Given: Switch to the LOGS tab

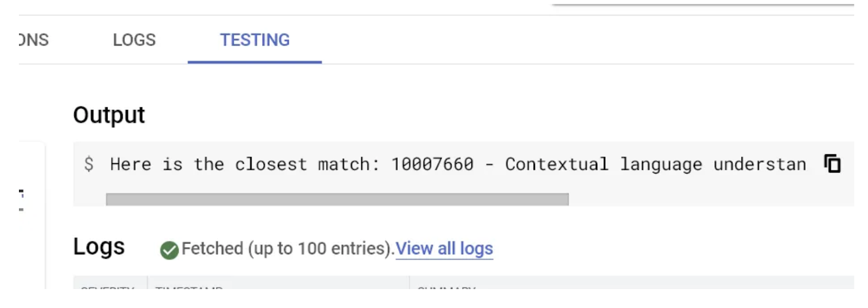Looking at the screenshot, I should coord(134,40).
